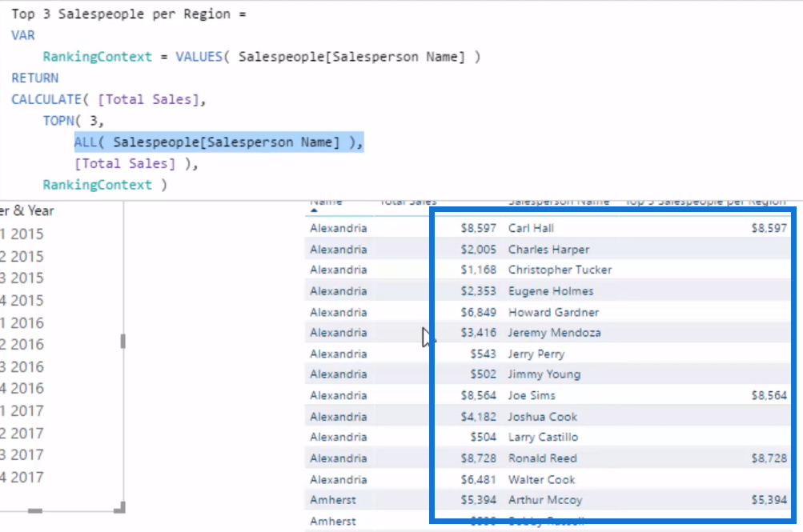The width and height of the screenshot is (803, 532).
Task: Choose the 3 2015 slicer entry
Action: 22,278
